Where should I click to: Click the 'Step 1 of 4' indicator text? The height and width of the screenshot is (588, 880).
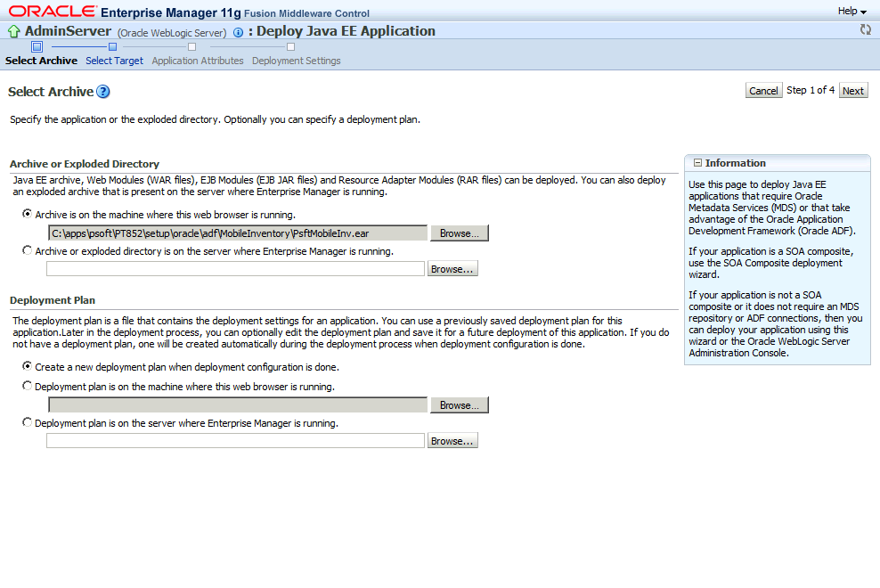click(810, 90)
